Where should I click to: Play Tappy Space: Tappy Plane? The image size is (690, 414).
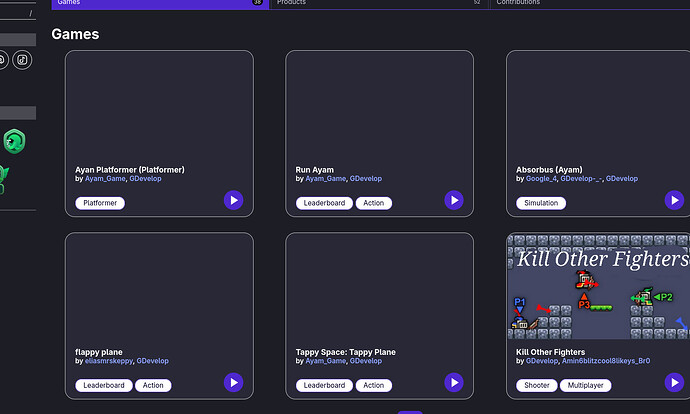[454, 382]
